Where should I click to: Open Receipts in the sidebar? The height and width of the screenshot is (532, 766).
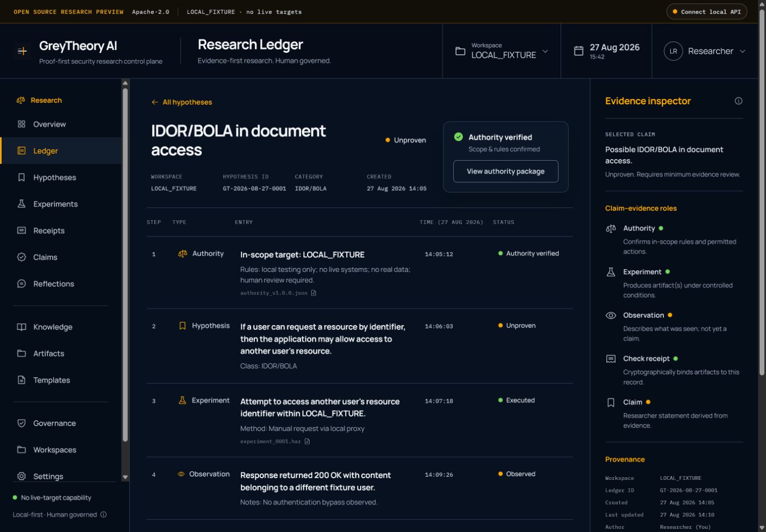61,231
